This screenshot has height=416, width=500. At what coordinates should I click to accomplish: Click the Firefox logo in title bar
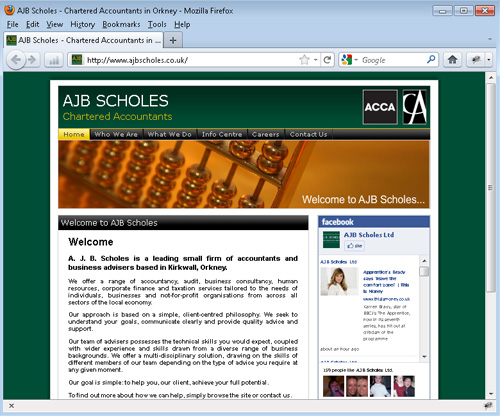(x=9, y=10)
